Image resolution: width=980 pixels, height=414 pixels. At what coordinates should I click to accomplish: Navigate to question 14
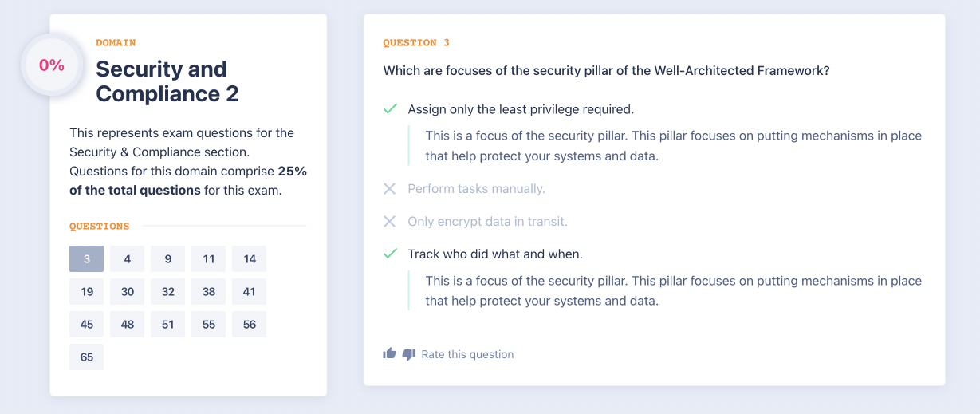tap(250, 259)
